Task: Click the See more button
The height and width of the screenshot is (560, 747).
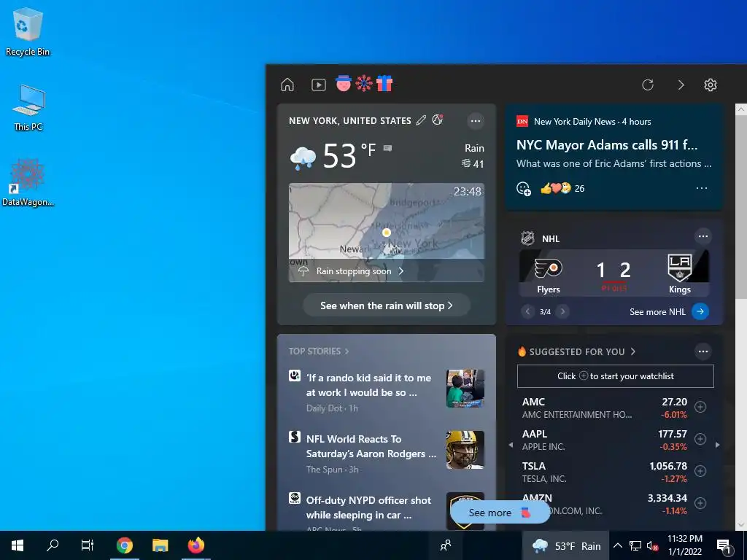Action: (499, 513)
